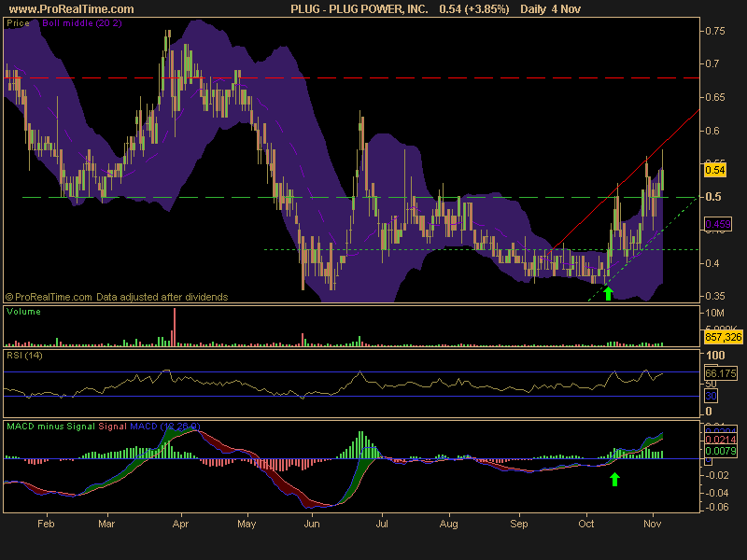Click the red 0.0214 signal value tag

click(720, 440)
